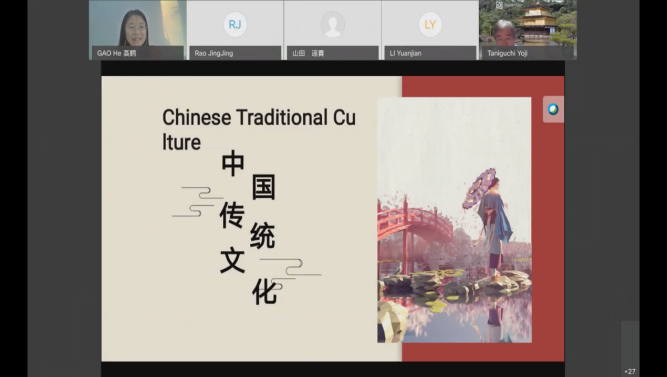Click the LI Yuanjian name label
667x377 pixels.
[405, 53]
